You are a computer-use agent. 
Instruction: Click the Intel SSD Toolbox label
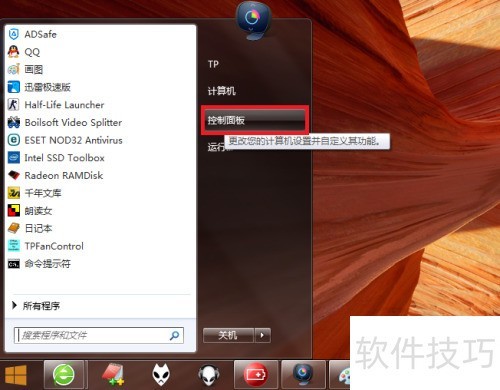[64, 158]
